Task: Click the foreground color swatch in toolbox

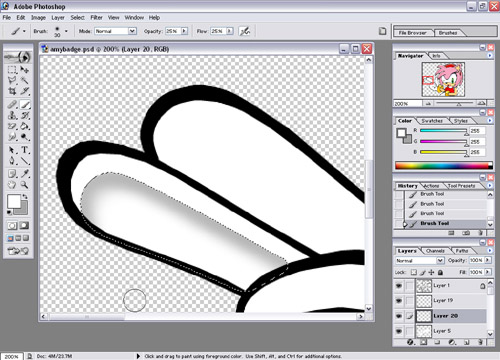Action: click(14, 201)
